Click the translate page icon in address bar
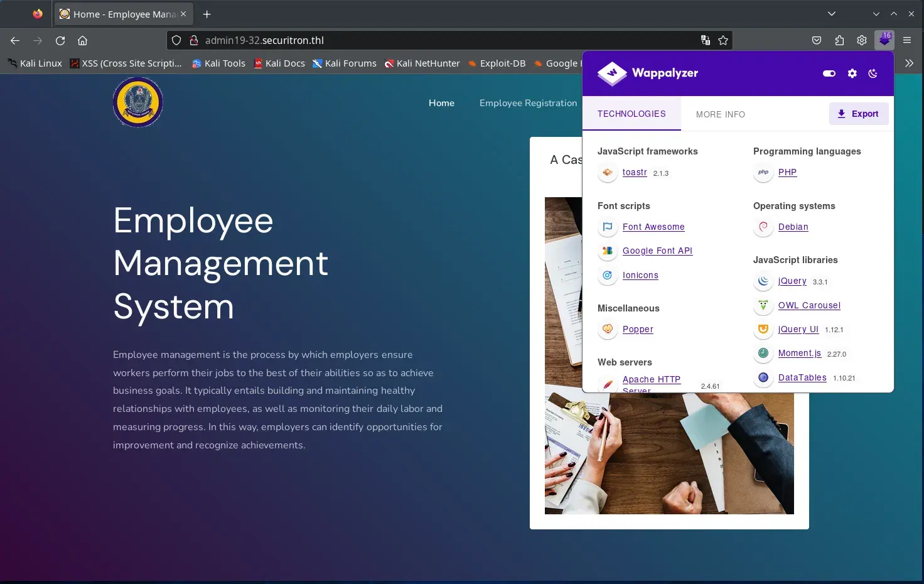Viewport: 924px width, 584px height. pos(706,40)
